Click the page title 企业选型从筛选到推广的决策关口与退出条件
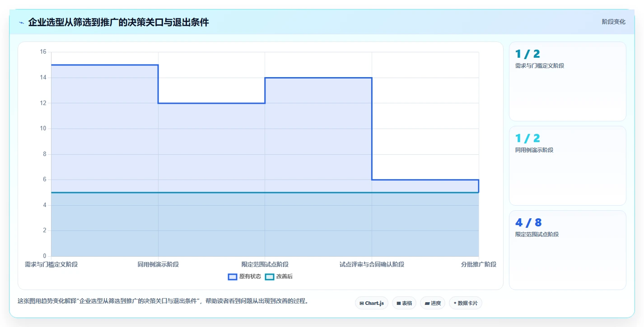Viewport: 644px width, 327px height. point(118,22)
